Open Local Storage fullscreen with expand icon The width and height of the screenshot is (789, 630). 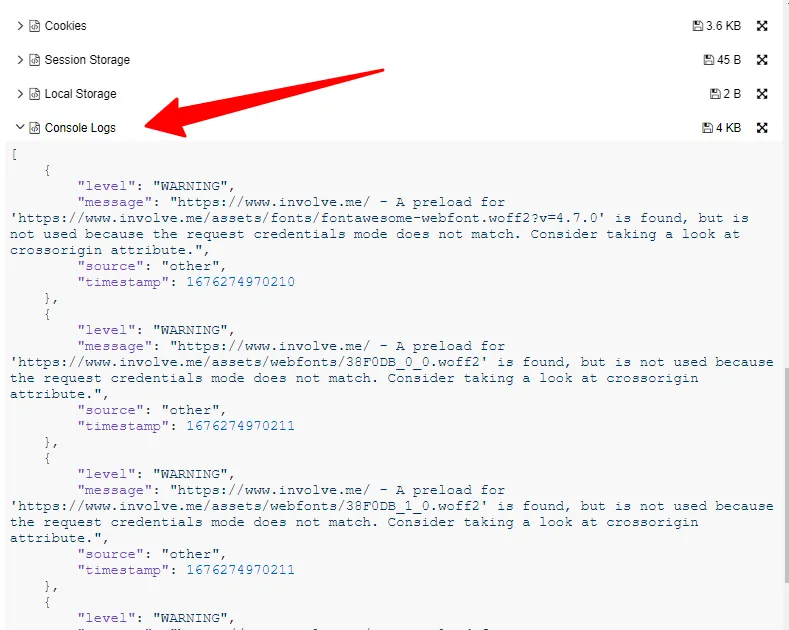762,94
